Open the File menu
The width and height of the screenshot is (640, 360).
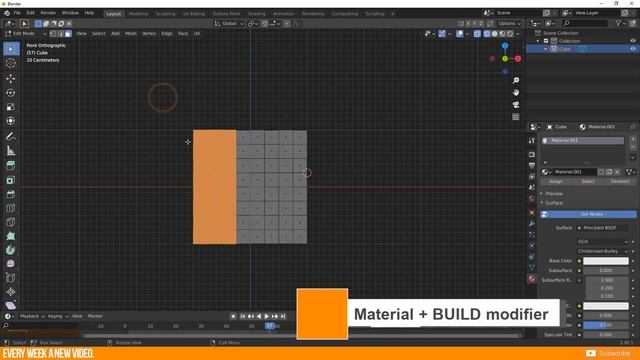coord(17,13)
